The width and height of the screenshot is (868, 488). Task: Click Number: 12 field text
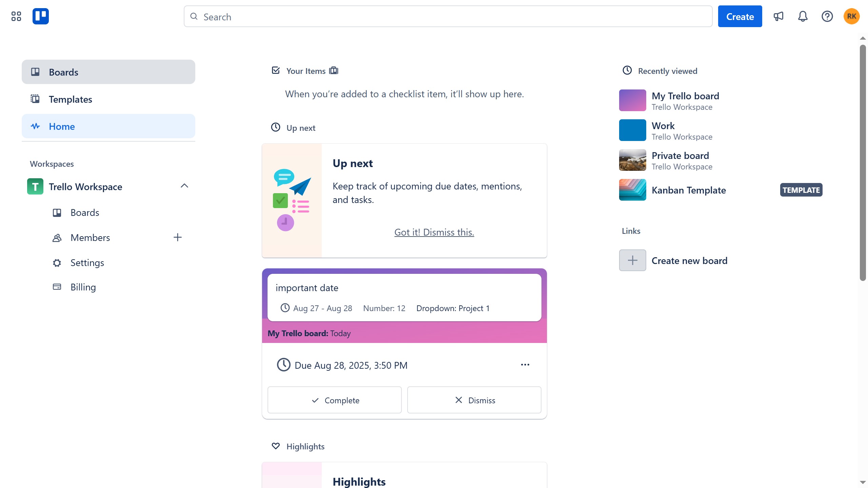click(384, 308)
